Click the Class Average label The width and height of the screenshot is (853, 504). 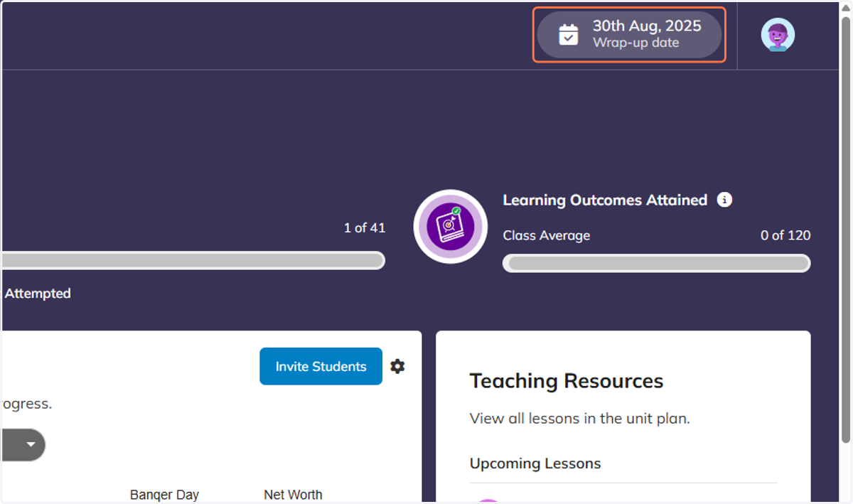[547, 235]
